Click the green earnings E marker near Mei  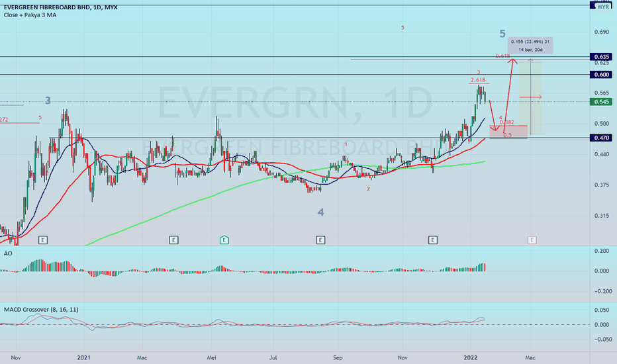224,240
